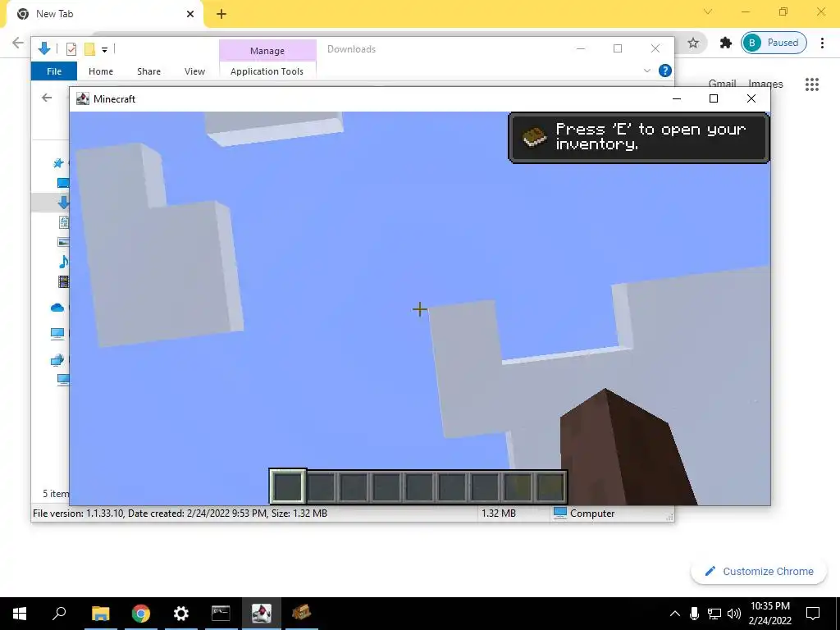The height and width of the screenshot is (630, 840).
Task: Open the Paused profile button in Chrome
Action: coord(774,43)
